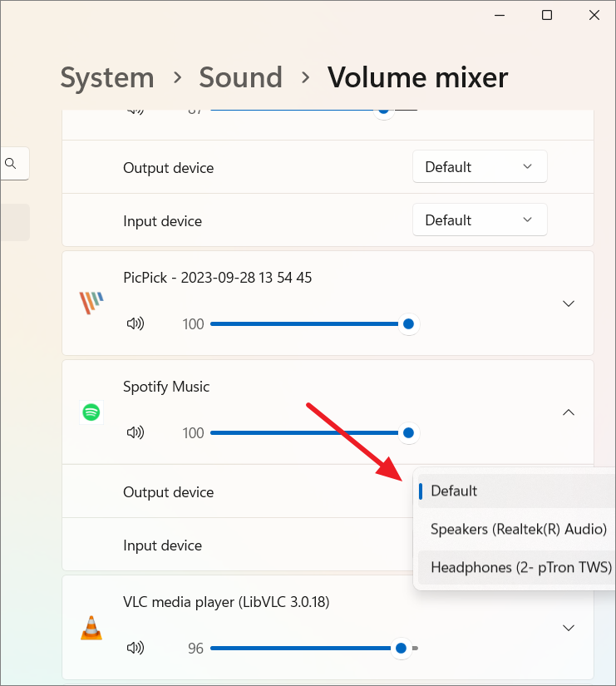Screen dimensions: 616x686
Task: Click the topmost volume speaker icon
Action: [x=135, y=109]
